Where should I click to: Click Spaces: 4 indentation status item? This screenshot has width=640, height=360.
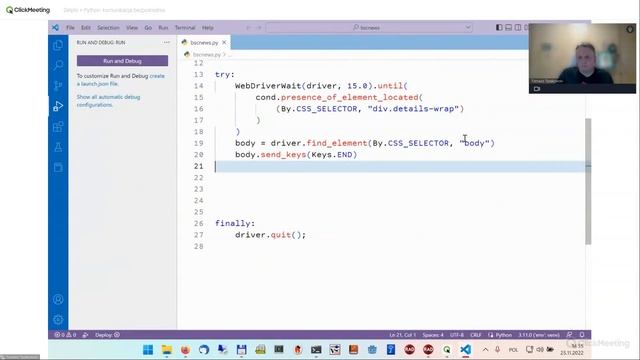pyautogui.click(x=433, y=335)
